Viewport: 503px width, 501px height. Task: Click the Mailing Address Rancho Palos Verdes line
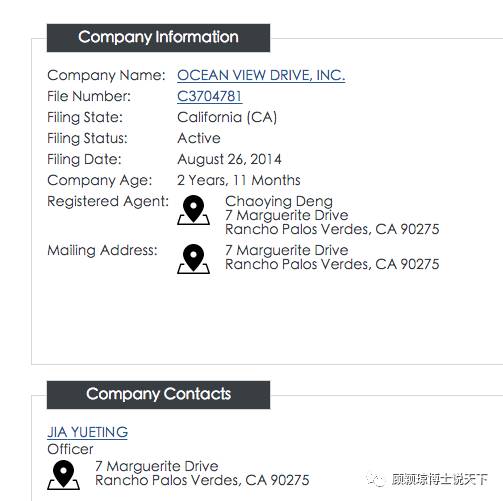[332, 264]
